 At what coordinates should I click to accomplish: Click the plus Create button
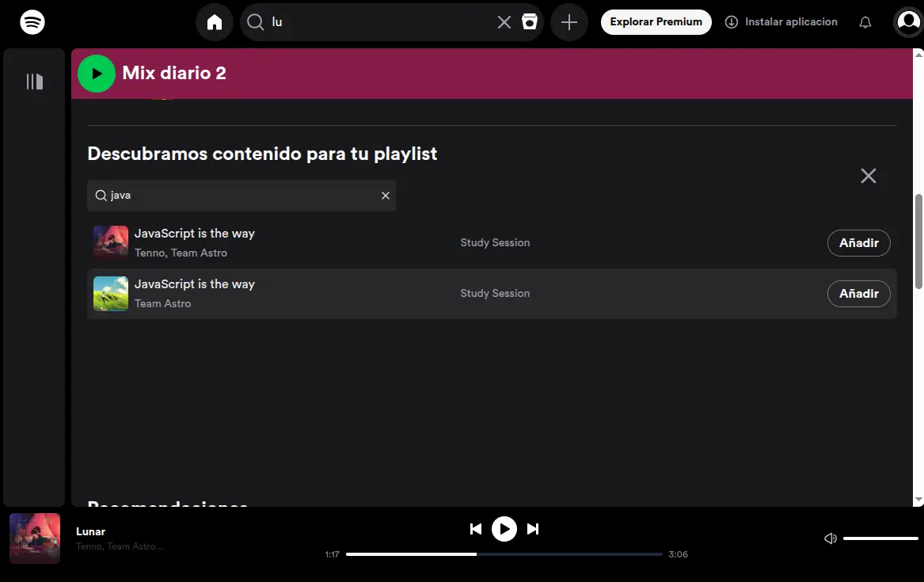(x=569, y=22)
